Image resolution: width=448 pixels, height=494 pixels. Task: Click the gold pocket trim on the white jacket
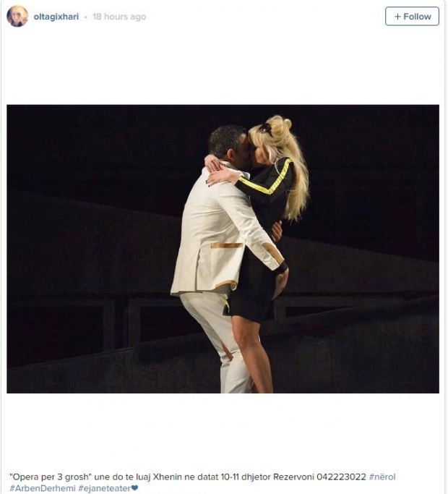(x=227, y=245)
